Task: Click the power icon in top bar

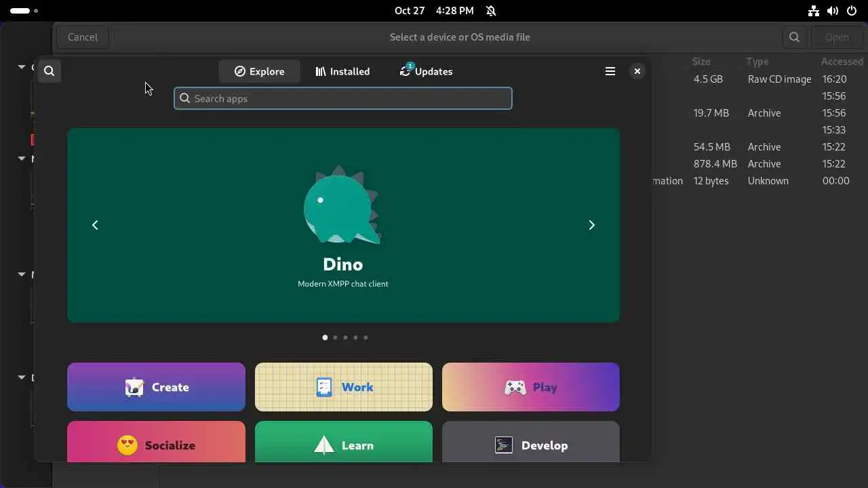Action: pyautogui.click(x=852, y=11)
